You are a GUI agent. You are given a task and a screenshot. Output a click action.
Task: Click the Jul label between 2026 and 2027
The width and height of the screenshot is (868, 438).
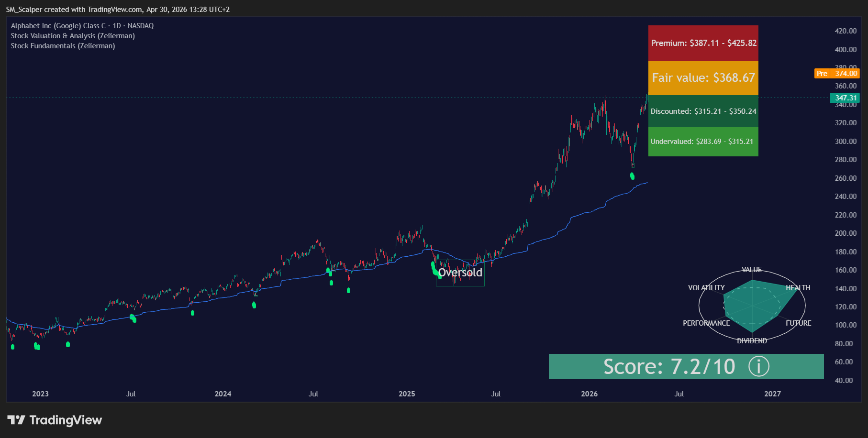click(679, 394)
